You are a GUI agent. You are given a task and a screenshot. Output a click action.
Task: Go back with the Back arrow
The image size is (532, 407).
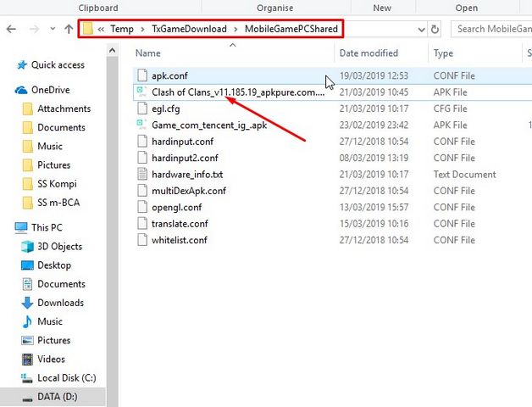click(x=11, y=29)
